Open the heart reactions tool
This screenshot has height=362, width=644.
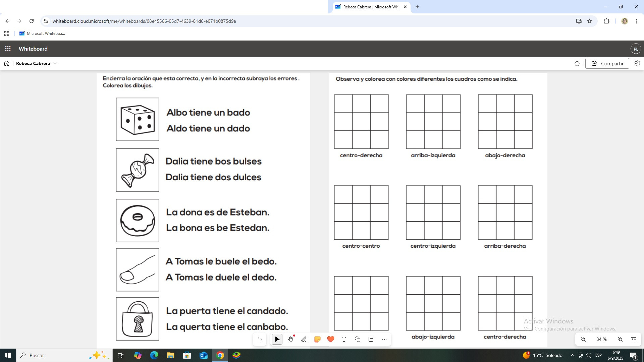331,339
